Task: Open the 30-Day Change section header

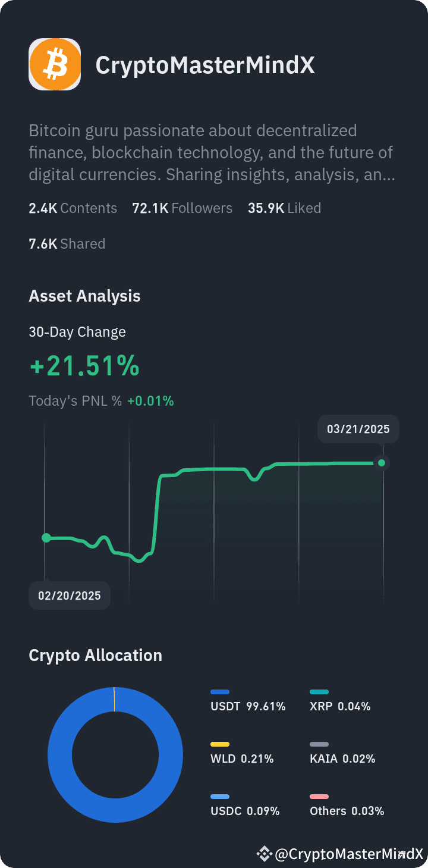Action: click(x=77, y=332)
